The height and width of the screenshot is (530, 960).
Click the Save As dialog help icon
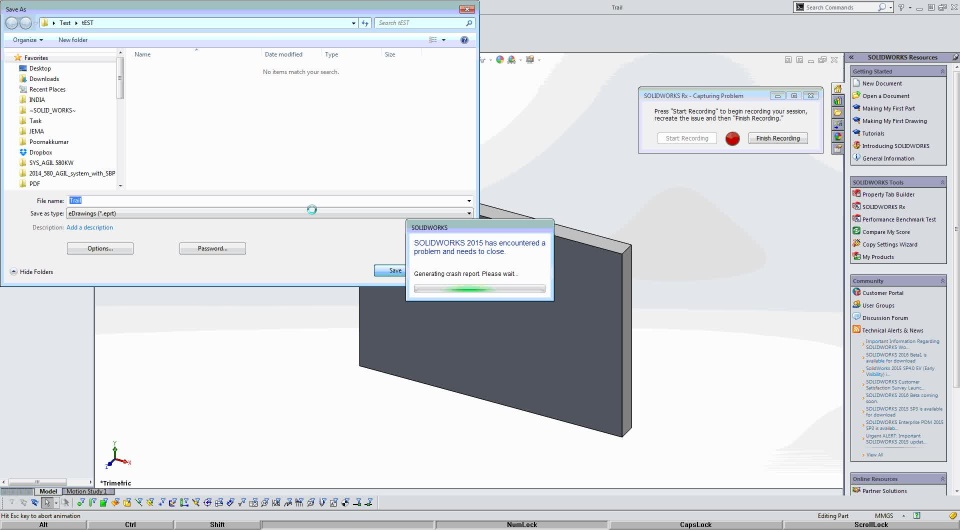[464, 40]
